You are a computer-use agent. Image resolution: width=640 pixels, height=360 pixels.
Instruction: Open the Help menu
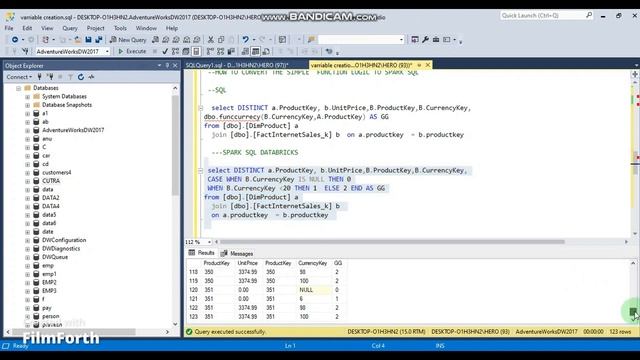(x=172, y=28)
